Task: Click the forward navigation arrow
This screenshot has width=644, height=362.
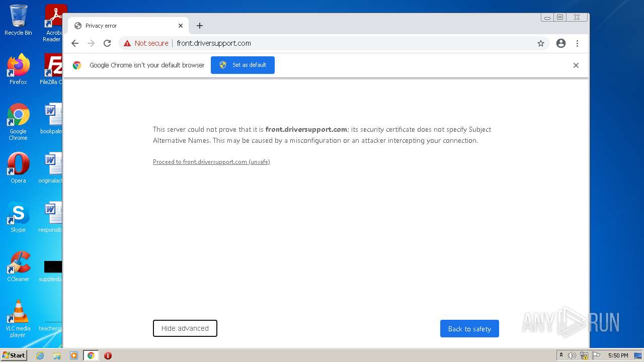Action: coord(91,43)
